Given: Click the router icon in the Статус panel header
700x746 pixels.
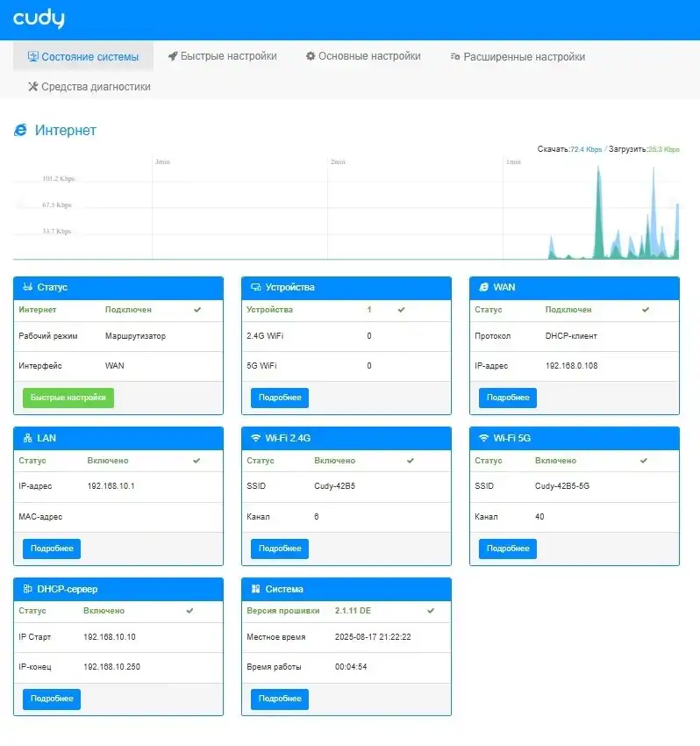Looking at the screenshot, I should pyautogui.click(x=27, y=288).
